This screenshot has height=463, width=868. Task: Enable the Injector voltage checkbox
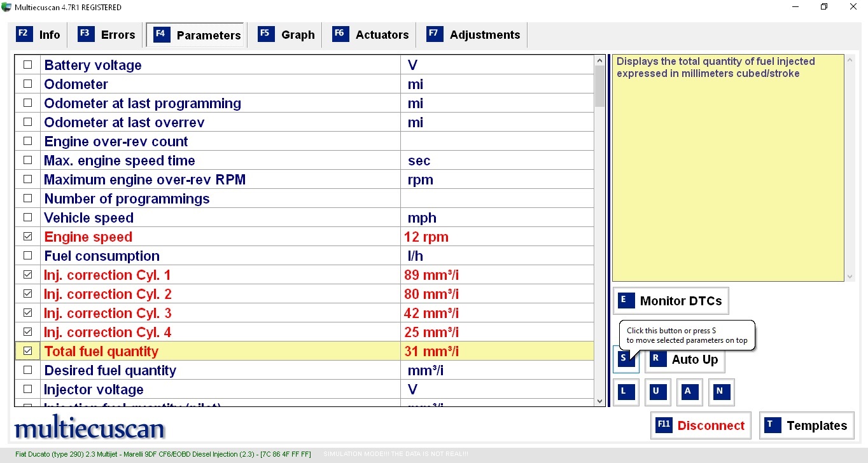tap(27, 389)
